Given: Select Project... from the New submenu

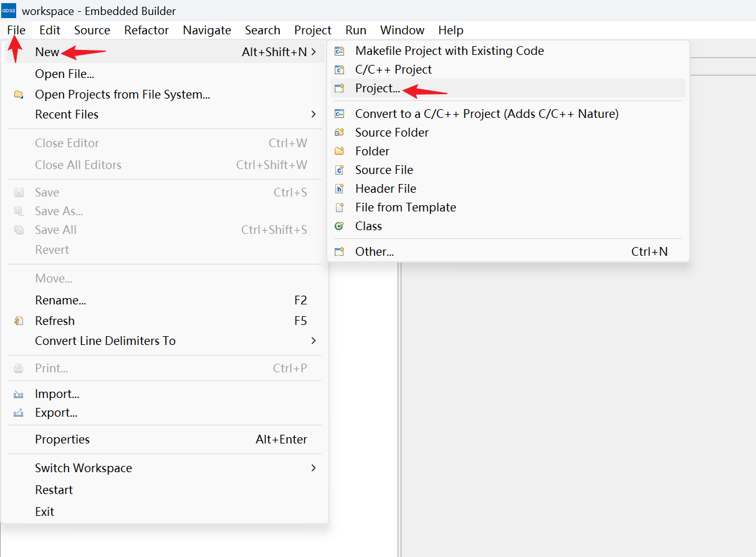Looking at the screenshot, I should pyautogui.click(x=378, y=89).
